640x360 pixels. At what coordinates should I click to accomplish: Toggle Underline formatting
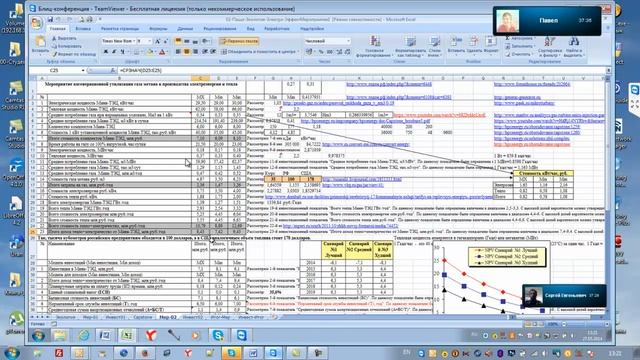coord(122,52)
